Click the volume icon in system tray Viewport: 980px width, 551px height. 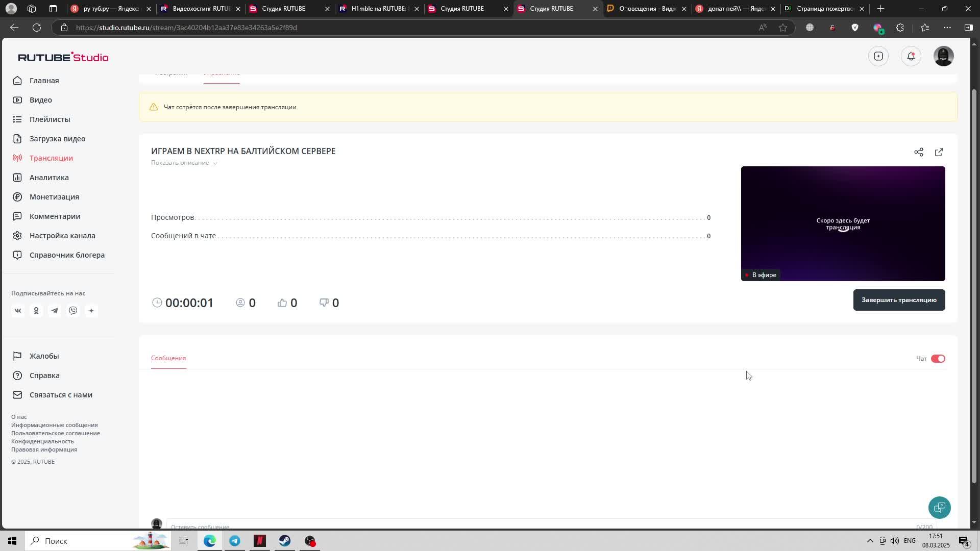[895, 541]
